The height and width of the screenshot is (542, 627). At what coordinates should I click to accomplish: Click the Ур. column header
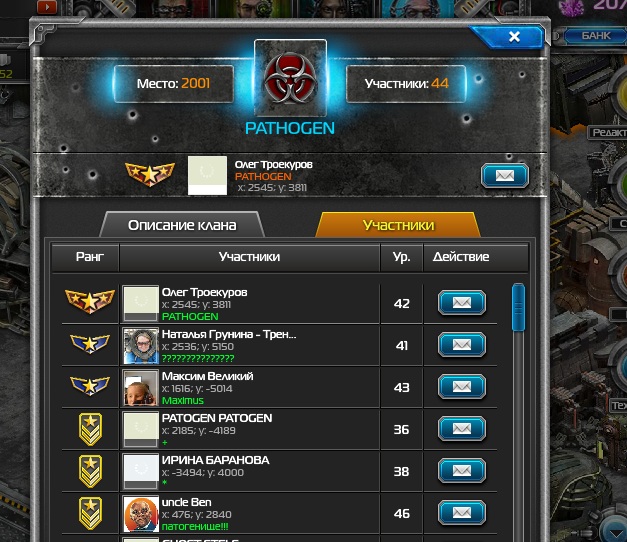pos(401,257)
